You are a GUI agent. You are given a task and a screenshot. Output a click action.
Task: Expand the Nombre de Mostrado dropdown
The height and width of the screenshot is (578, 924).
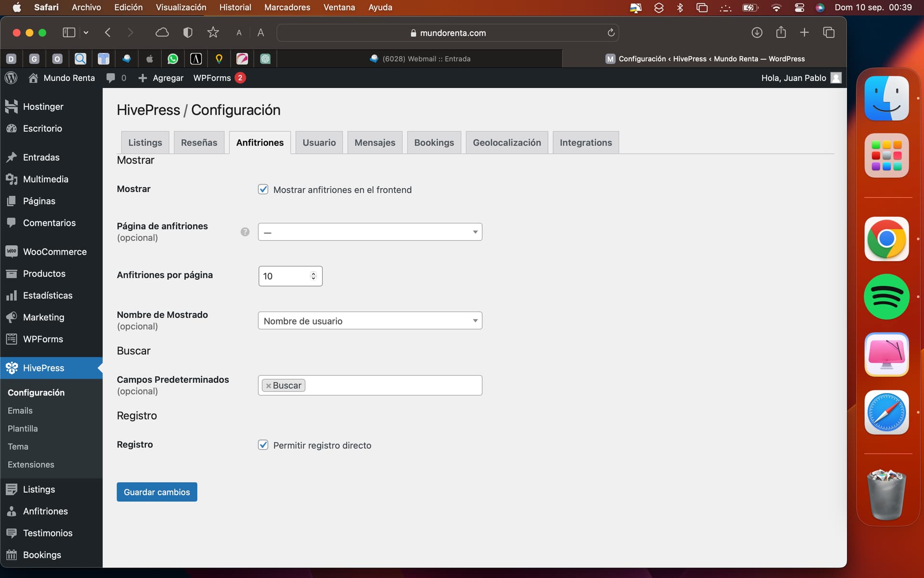click(370, 321)
